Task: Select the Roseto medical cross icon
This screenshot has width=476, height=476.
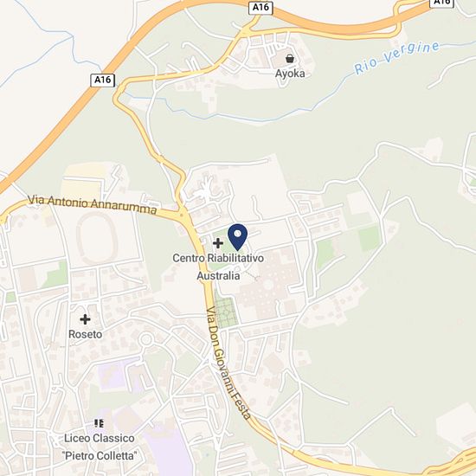Action: click(x=85, y=319)
